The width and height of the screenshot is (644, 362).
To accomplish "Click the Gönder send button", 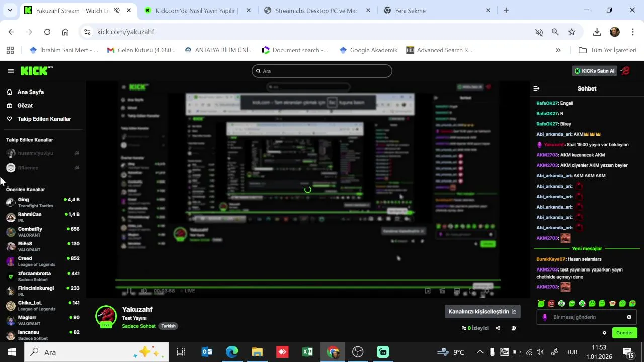I will point(624,333).
